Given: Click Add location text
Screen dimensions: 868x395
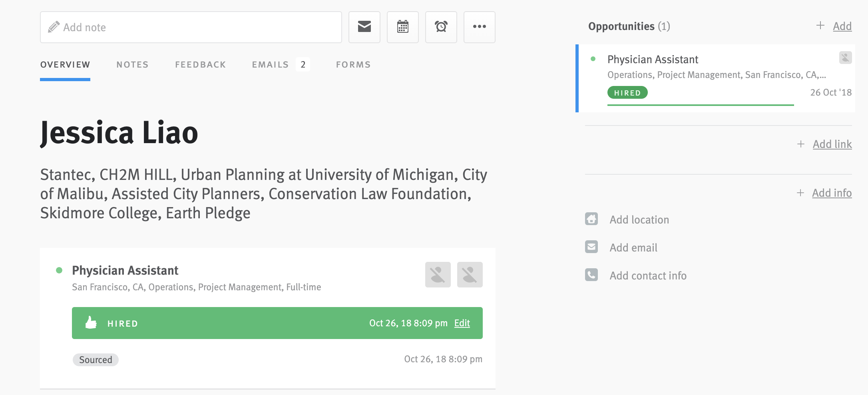Looking at the screenshot, I should click(x=639, y=219).
